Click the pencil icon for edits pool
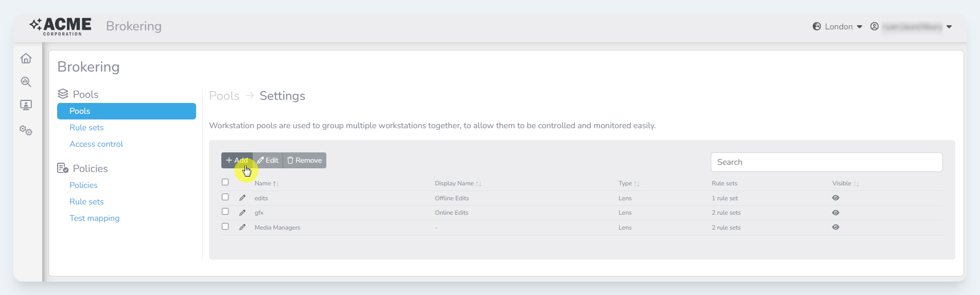 point(242,198)
